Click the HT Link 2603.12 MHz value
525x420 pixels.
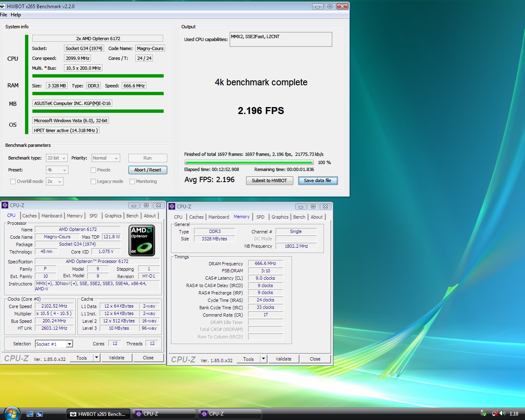click(54, 328)
